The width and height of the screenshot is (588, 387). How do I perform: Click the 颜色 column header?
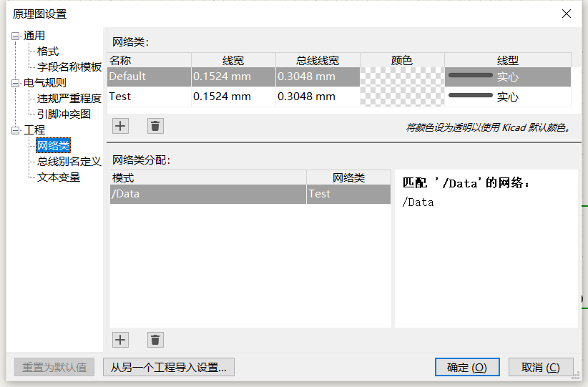pyautogui.click(x=403, y=60)
